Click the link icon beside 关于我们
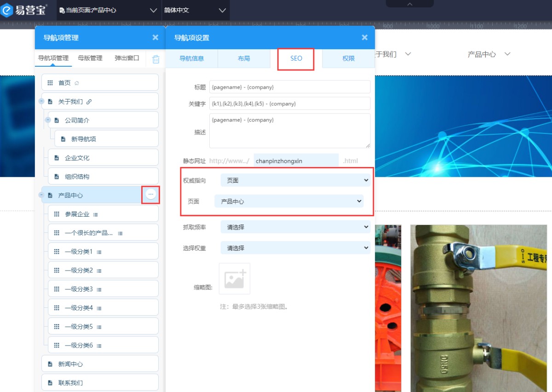This screenshot has height=392, width=552. [89, 102]
